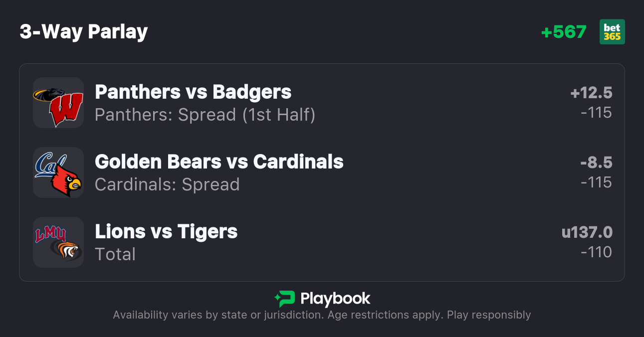This screenshot has height=337, width=644.
Task: Select the +567 parlay odds
Action: pos(564,32)
